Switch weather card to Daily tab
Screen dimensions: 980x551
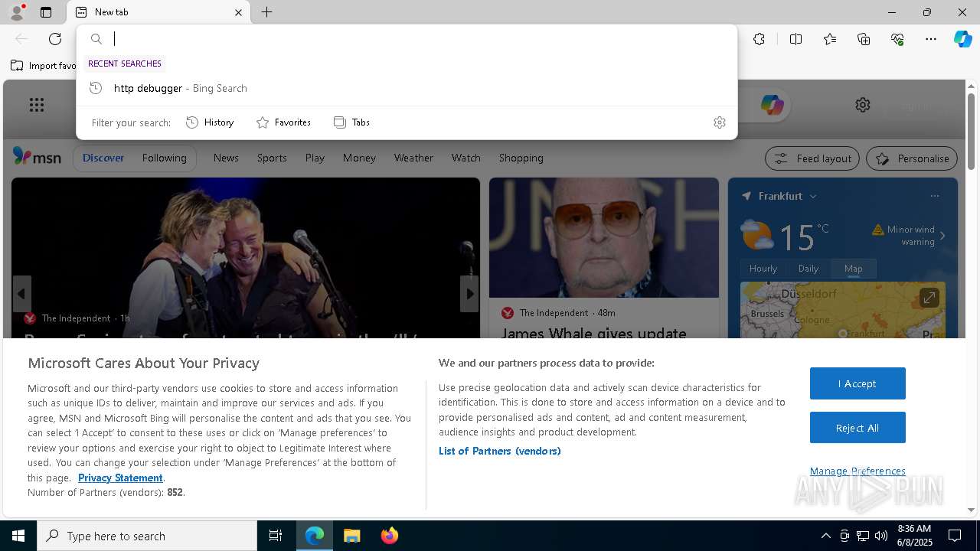pos(808,269)
